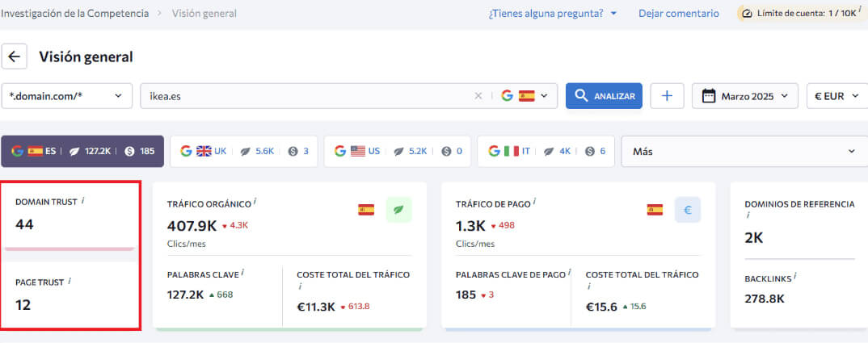868x343 pixels.
Task: Click info icon under paid Coste total del tráfico
Action: click(588, 287)
